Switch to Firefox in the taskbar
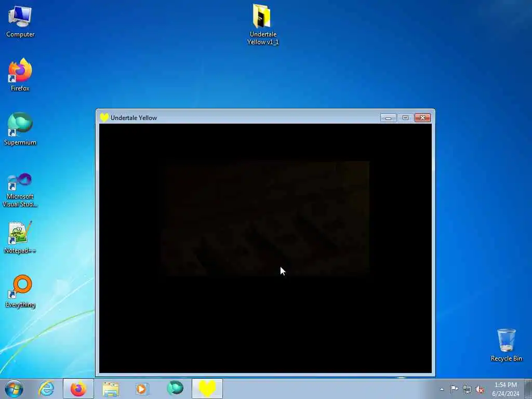 78,389
